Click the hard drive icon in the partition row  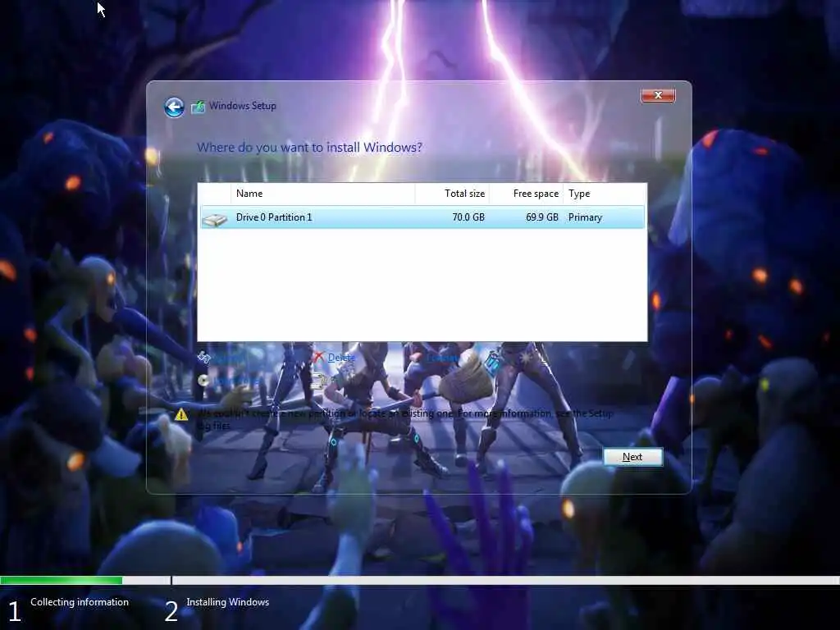click(x=215, y=218)
